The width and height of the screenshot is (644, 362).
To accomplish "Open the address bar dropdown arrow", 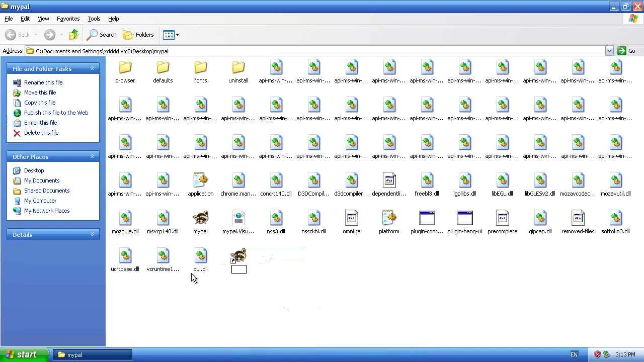I will point(609,51).
